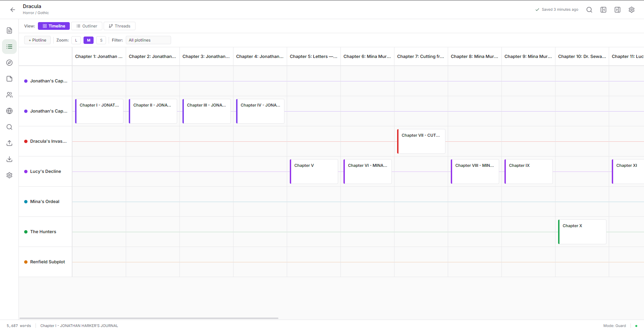Image resolution: width=644 pixels, height=330 pixels.
Task: Click the Mode: Guard indicator
Action: point(614,326)
